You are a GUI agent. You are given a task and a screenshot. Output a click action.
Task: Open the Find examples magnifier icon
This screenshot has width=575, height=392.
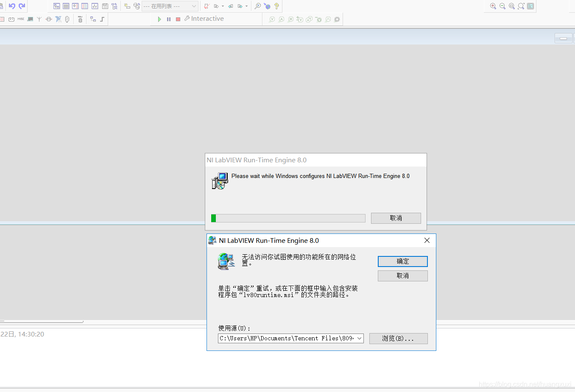coord(257,6)
